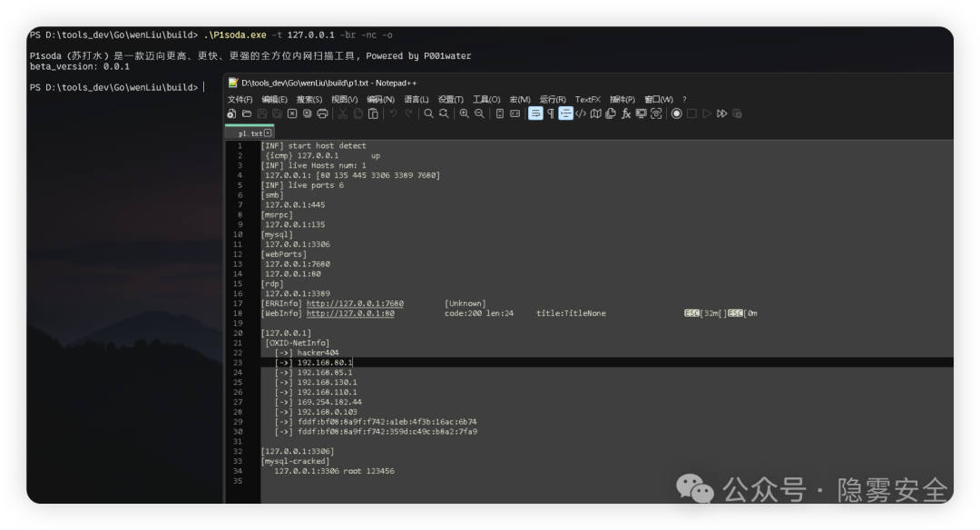Viewport: 980px width, 530px height.
Task: Open the Function List fx icon
Action: [x=626, y=113]
